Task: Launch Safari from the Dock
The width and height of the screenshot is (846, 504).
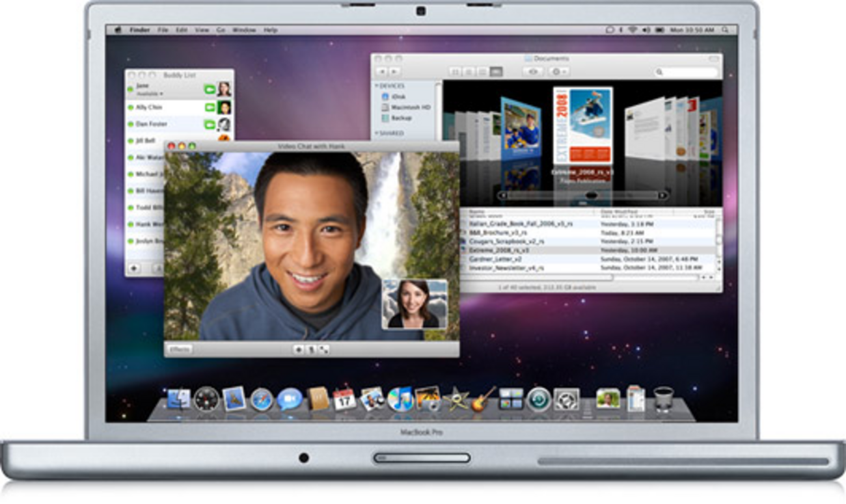Action: [x=262, y=398]
